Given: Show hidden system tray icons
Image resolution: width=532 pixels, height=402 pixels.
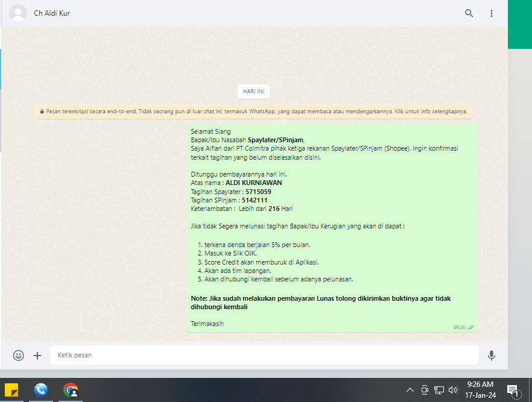Looking at the screenshot, I should click(x=410, y=390).
